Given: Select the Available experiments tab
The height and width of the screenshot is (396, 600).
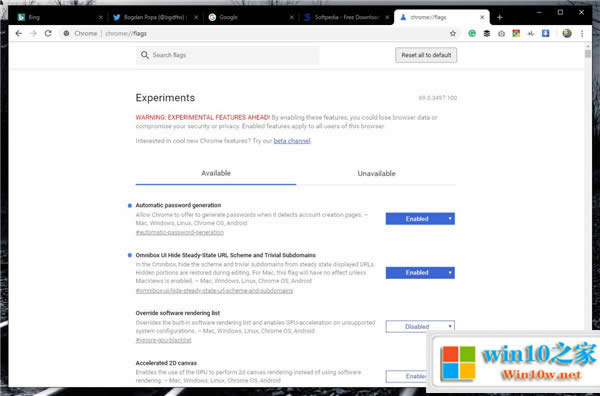Looking at the screenshot, I should [x=216, y=173].
